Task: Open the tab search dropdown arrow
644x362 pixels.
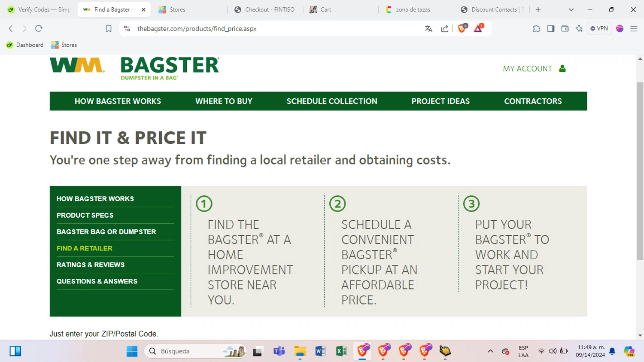Action: click(x=571, y=9)
